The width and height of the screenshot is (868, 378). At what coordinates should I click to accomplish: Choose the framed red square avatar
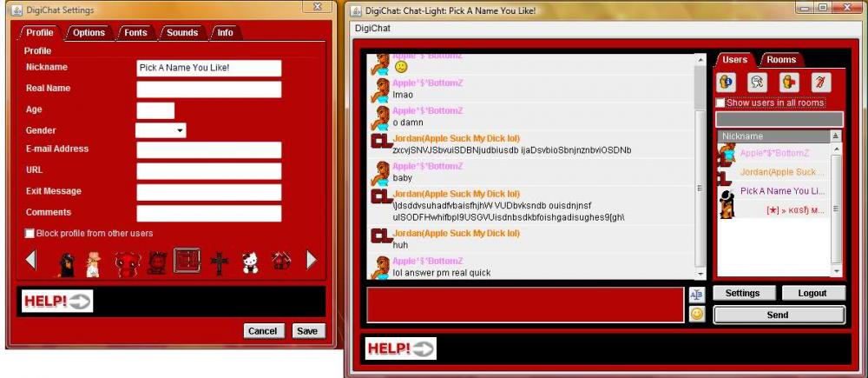(187, 261)
